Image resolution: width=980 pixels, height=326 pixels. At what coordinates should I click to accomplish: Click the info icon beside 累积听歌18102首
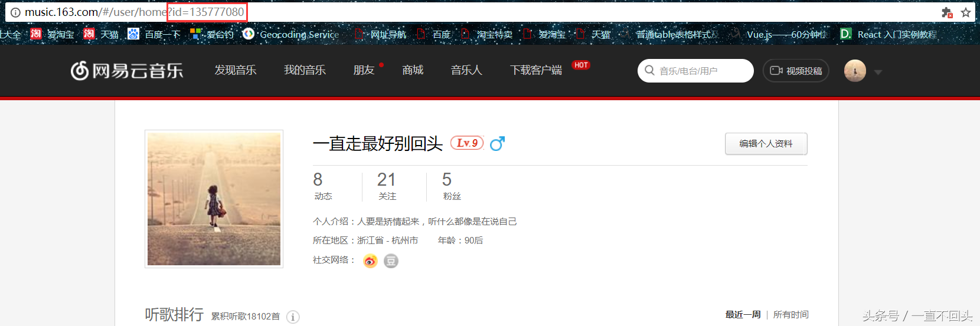(x=293, y=317)
